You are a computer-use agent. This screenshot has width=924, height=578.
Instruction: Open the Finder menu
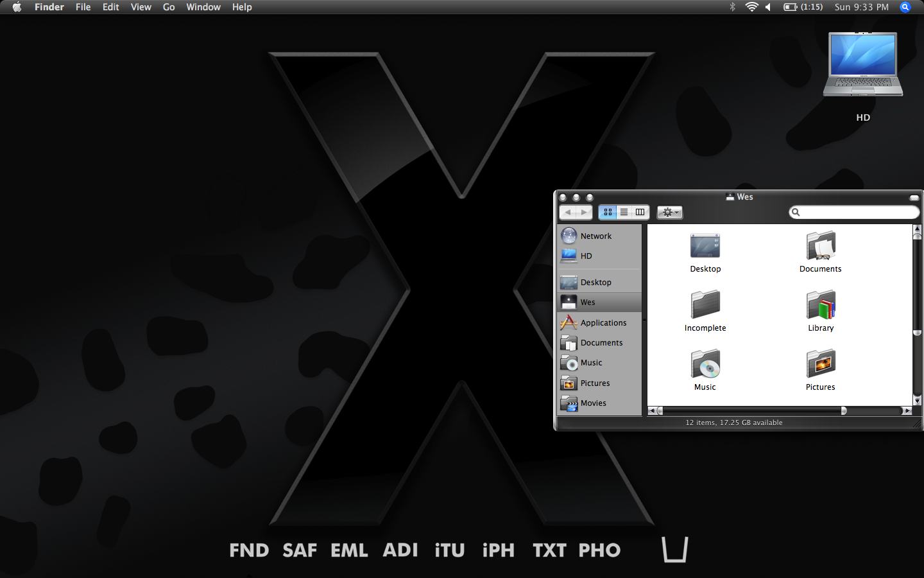[x=49, y=7]
